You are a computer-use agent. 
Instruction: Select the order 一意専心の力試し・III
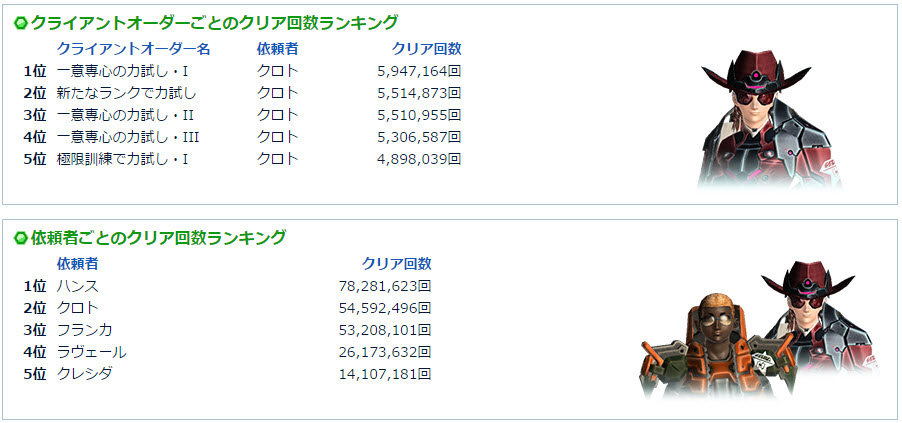point(129,137)
